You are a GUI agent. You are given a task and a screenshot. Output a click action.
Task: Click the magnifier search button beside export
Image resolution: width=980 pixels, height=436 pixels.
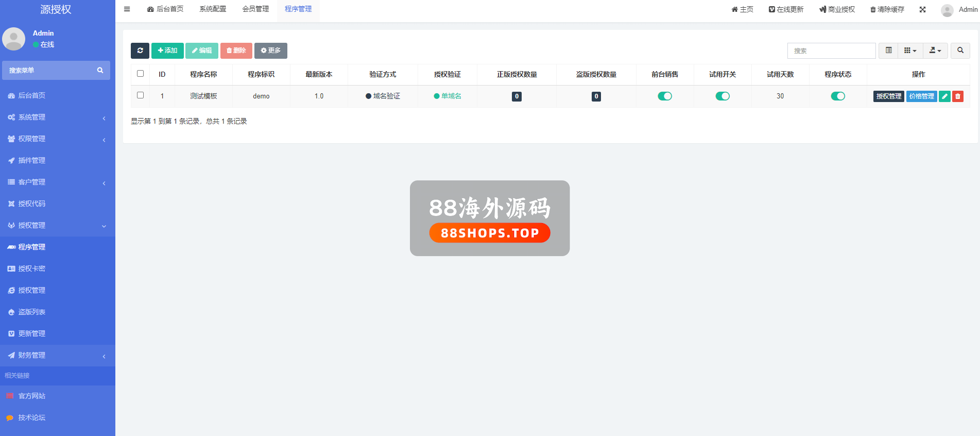[x=960, y=51]
